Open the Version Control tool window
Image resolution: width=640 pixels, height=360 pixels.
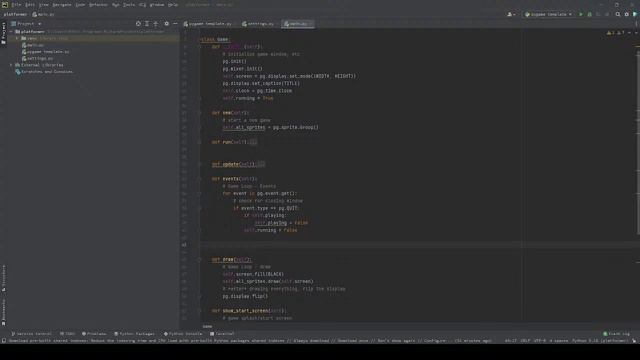[x=31, y=334]
